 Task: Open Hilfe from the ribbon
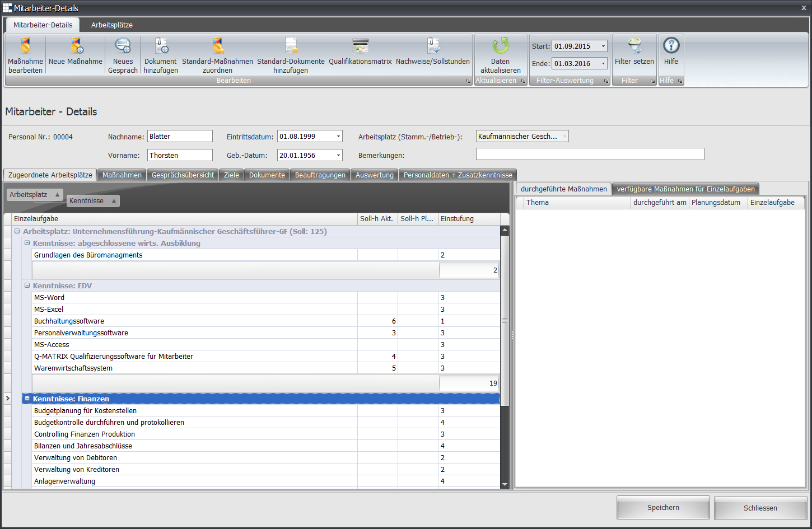[671, 46]
